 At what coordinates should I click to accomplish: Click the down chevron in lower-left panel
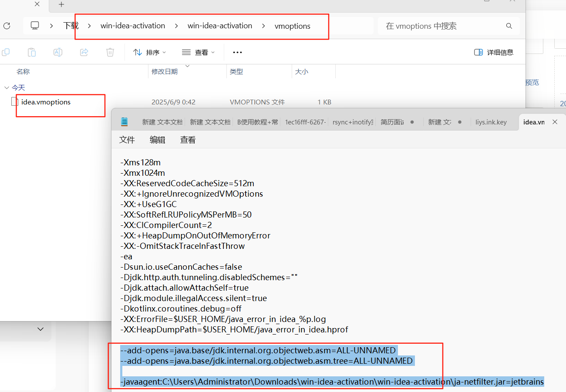pos(40,329)
